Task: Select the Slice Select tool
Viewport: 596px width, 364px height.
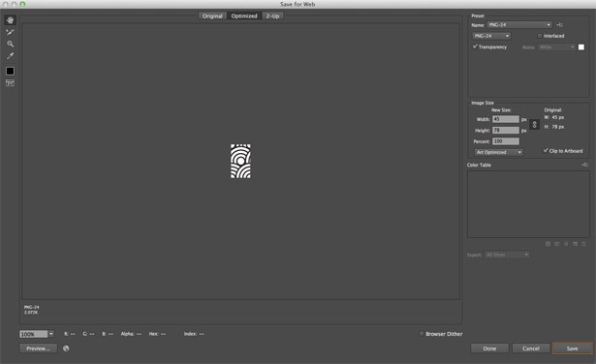Action: coord(11,32)
